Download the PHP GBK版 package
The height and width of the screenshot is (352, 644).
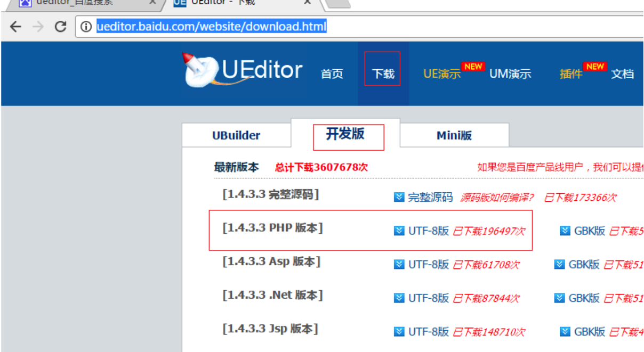coord(590,231)
